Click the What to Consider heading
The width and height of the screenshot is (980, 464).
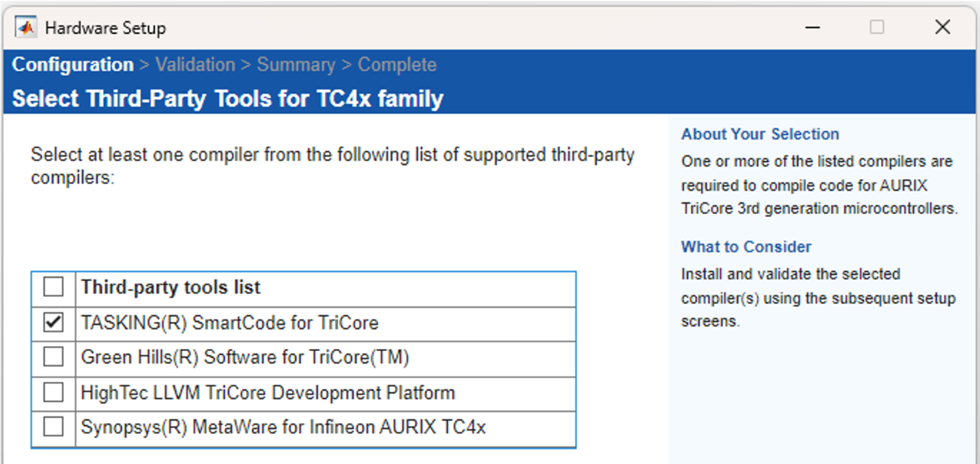pos(746,247)
